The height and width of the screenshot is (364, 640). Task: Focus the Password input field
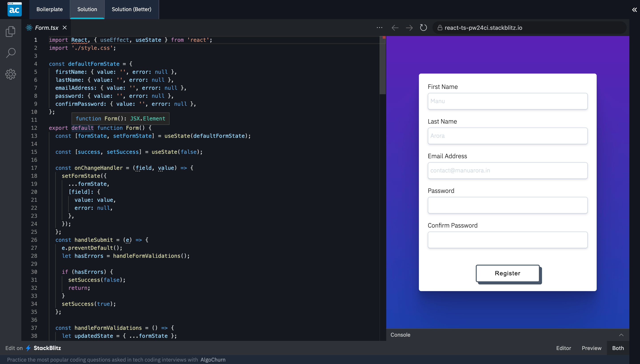508,205
